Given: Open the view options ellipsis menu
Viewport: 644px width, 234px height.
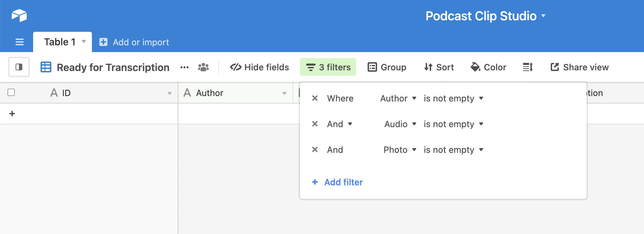Looking at the screenshot, I should pyautogui.click(x=184, y=67).
